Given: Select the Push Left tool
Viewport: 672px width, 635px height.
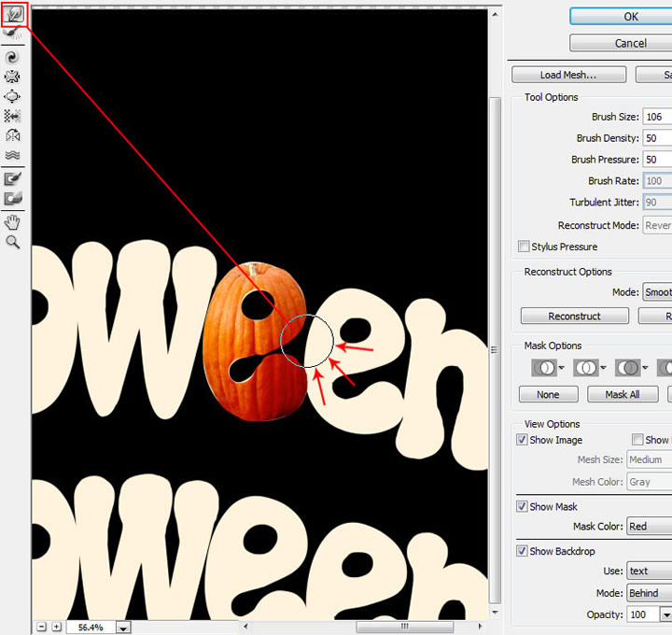Looking at the screenshot, I should (13, 116).
